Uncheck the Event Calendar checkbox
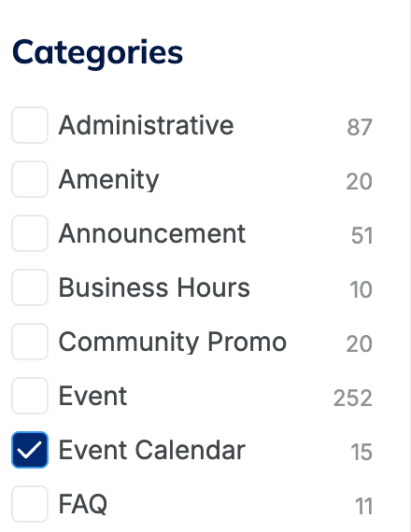Image resolution: width=411 pixels, height=532 pixels. point(30,450)
